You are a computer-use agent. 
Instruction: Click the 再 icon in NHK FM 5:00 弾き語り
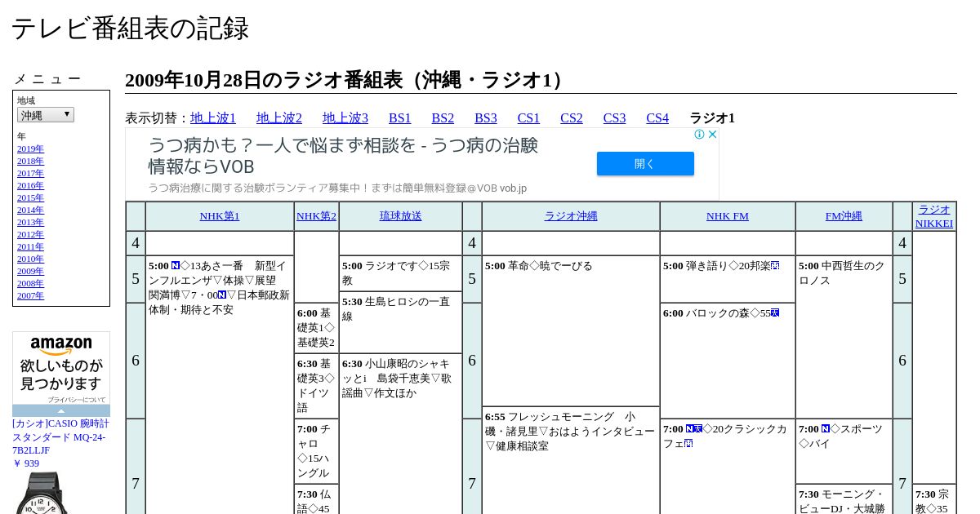pyautogui.click(x=775, y=266)
